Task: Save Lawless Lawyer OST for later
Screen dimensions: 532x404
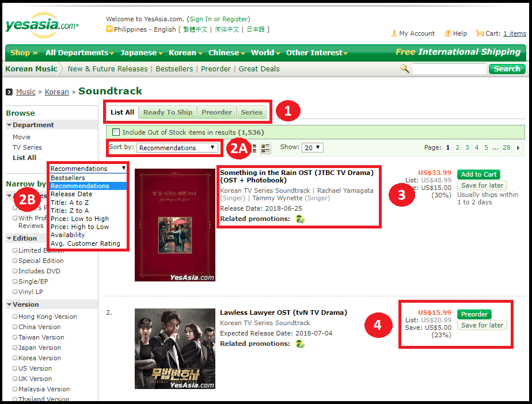Action: [482, 325]
